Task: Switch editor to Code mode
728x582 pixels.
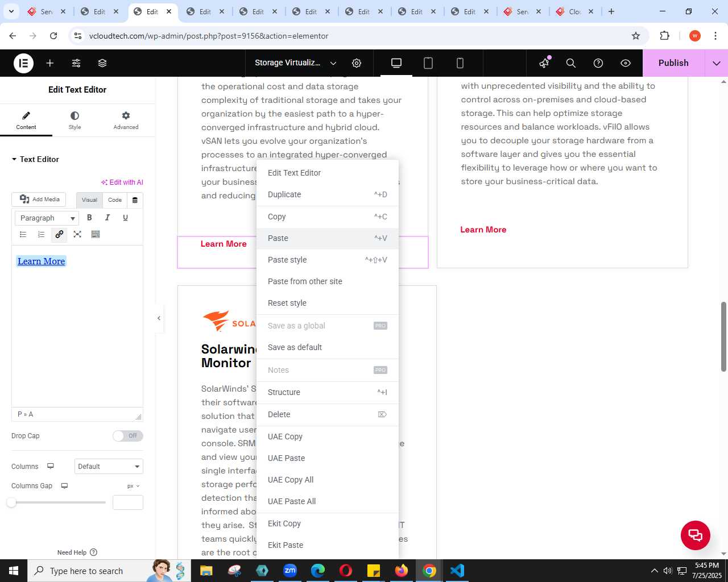Action: [115, 200]
